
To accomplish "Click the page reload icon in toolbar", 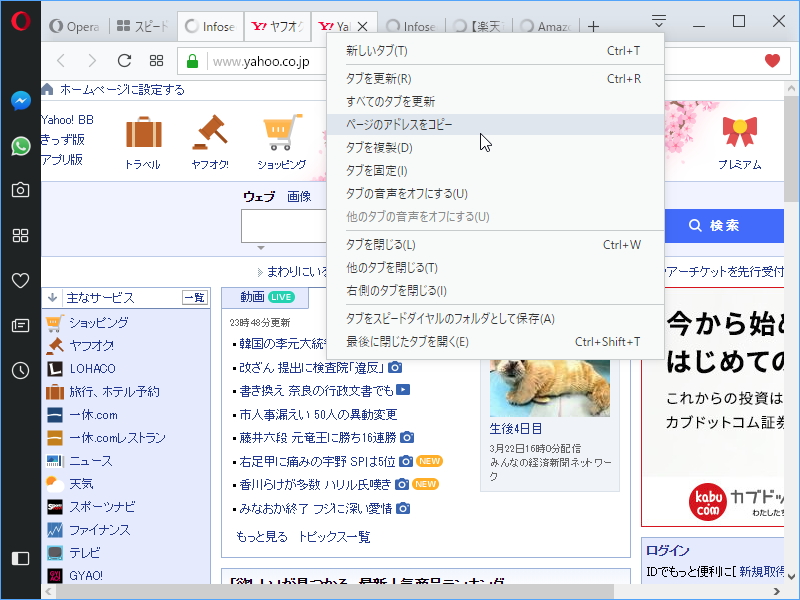I will tap(123, 60).
